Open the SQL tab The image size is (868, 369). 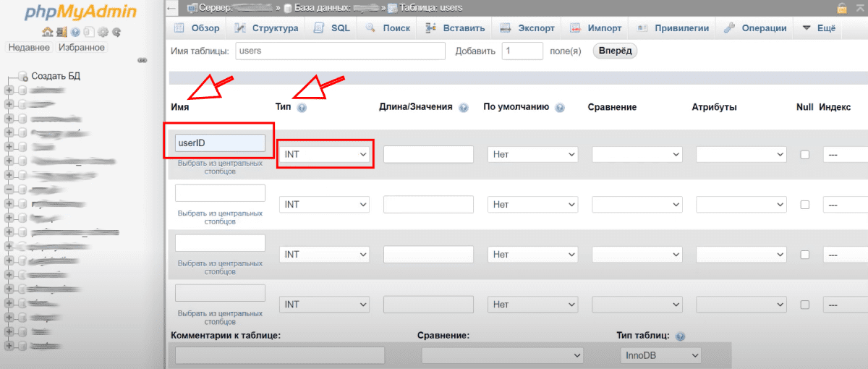[x=332, y=28]
